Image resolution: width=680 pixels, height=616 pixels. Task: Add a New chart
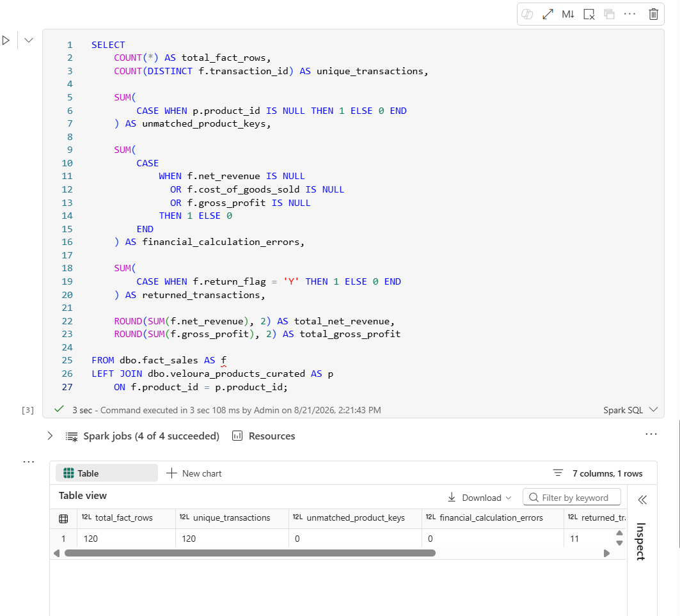[x=194, y=473]
